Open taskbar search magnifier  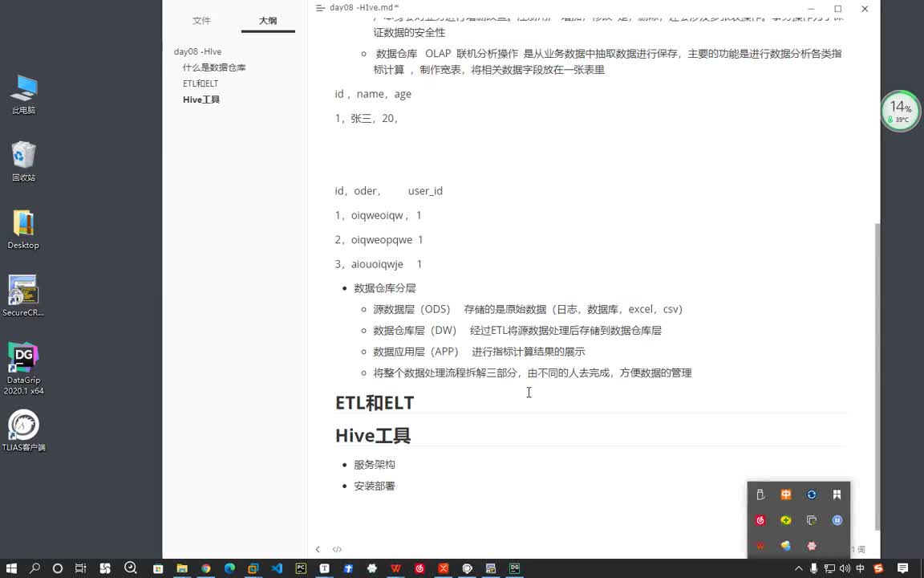(34, 568)
